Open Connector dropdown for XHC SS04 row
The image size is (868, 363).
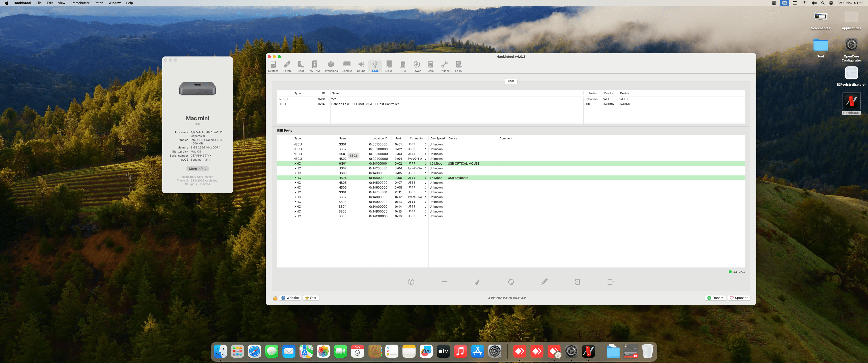click(417, 207)
